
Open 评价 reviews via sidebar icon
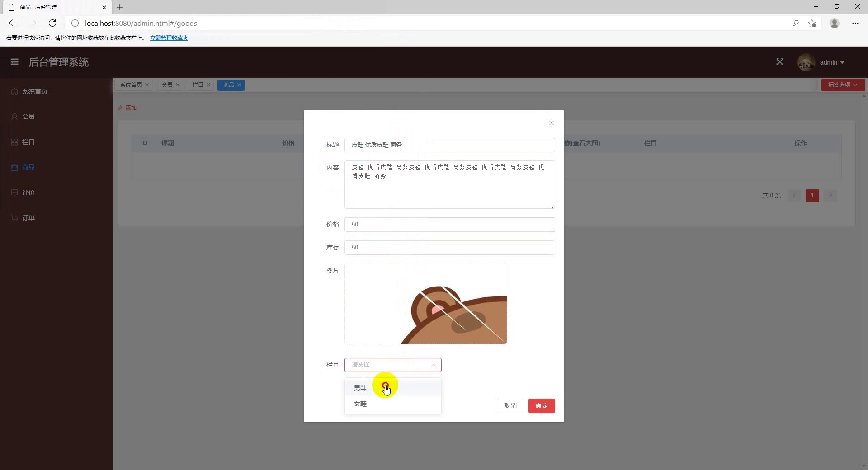(14, 193)
